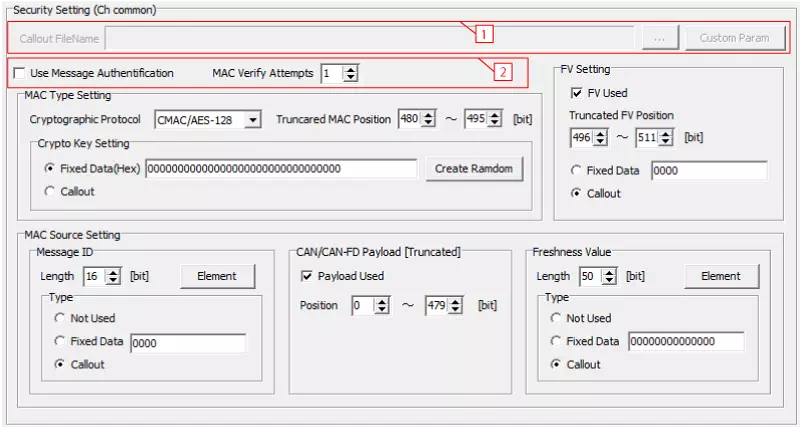
Task: Click the MAC Verify Attempts number field
Action: coord(332,73)
